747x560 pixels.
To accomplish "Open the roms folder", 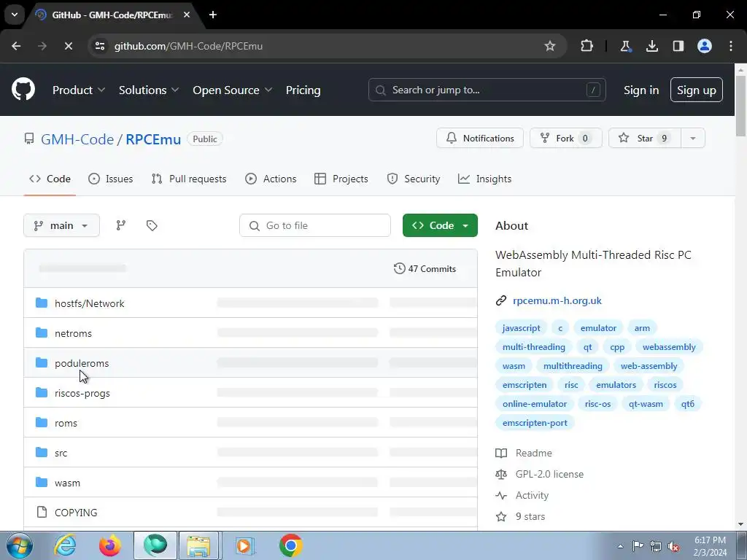I will point(66,423).
